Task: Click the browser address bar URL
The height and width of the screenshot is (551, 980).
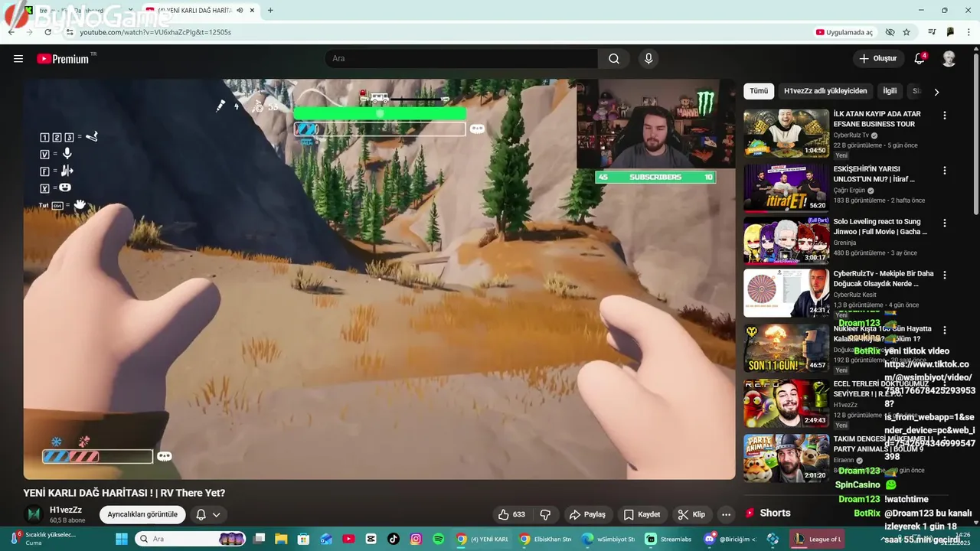Action: coord(155,32)
